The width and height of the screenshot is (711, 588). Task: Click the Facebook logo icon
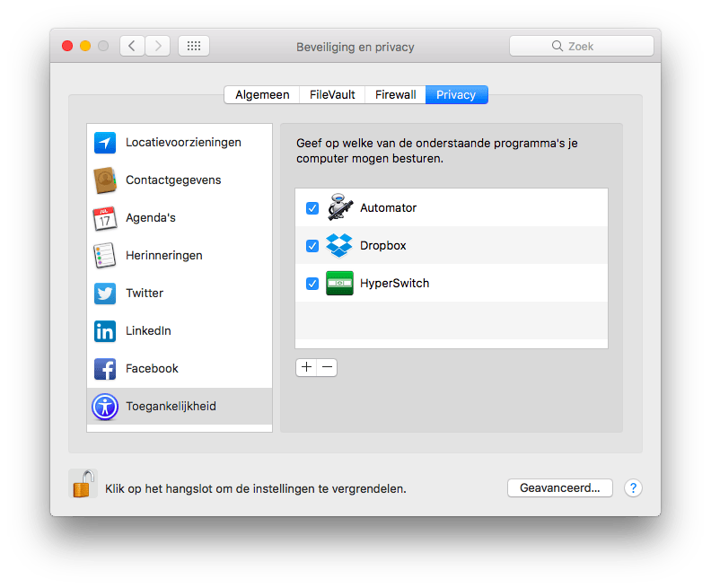pyautogui.click(x=105, y=369)
